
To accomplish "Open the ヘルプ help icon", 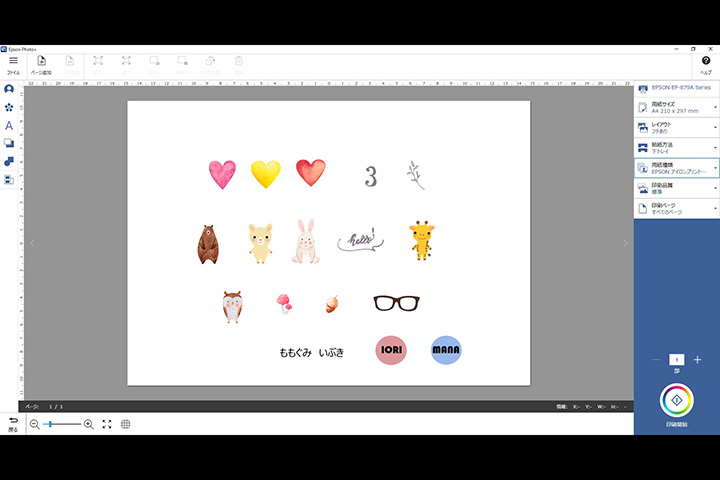I will pos(706,62).
